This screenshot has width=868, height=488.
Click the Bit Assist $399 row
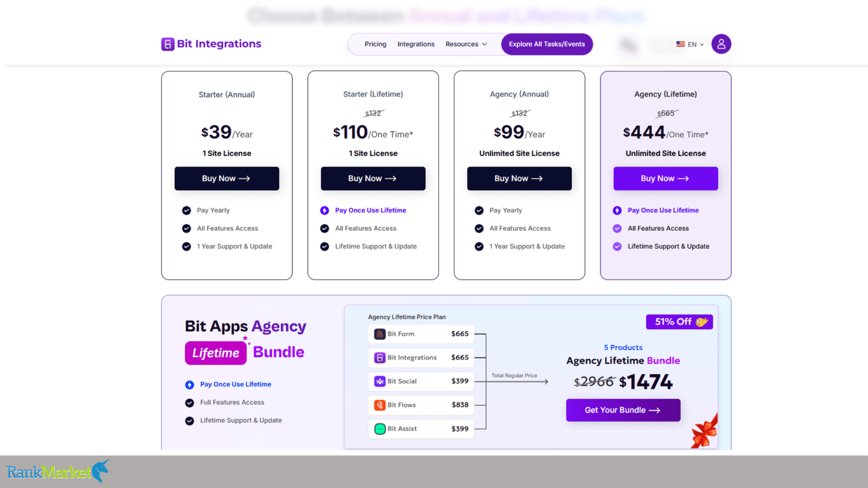coord(421,429)
